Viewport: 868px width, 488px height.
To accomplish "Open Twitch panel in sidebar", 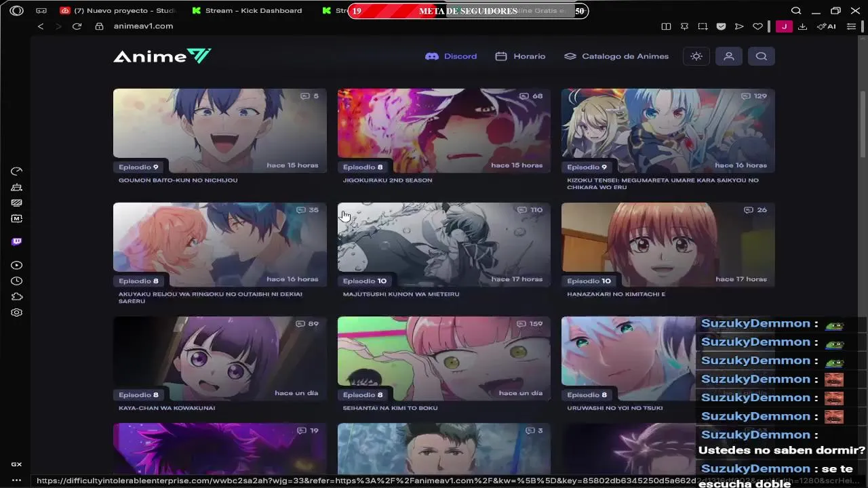I will click(x=17, y=242).
